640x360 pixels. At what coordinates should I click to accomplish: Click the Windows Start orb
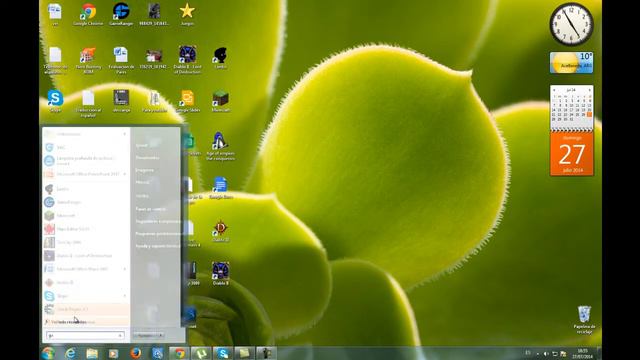point(48,353)
